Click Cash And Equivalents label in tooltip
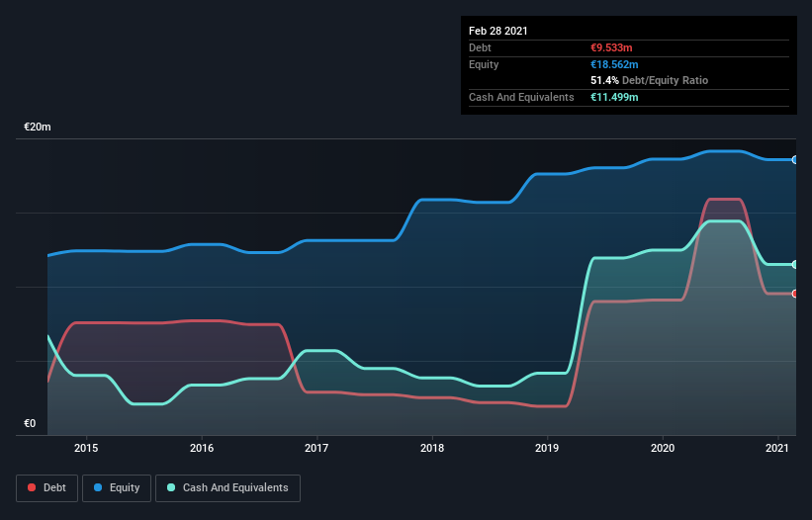The width and height of the screenshot is (812, 520). [x=521, y=97]
